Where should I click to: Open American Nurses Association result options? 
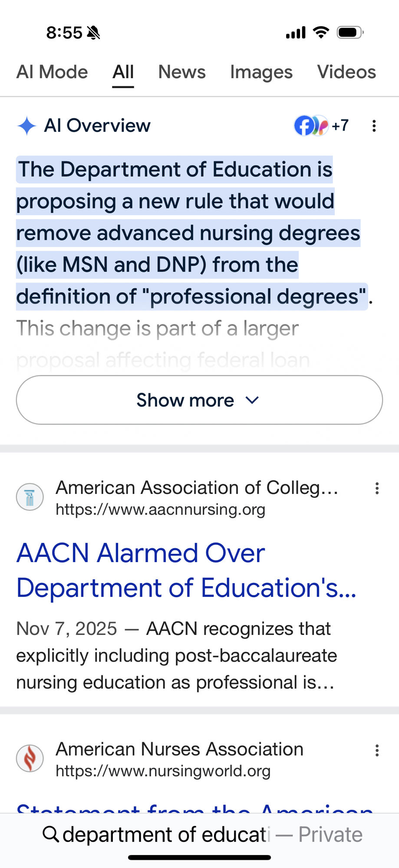tap(377, 750)
